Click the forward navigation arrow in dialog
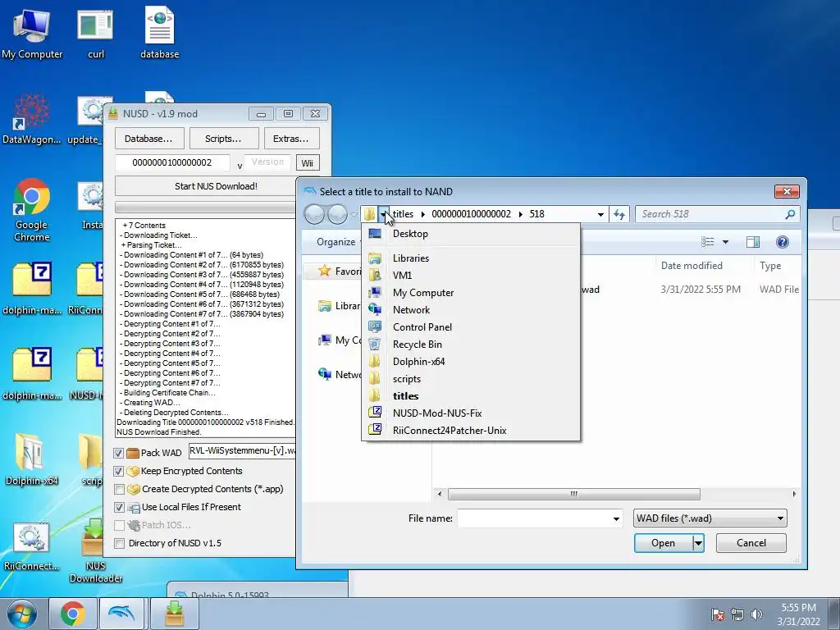The height and width of the screenshot is (630, 840). [x=337, y=214]
